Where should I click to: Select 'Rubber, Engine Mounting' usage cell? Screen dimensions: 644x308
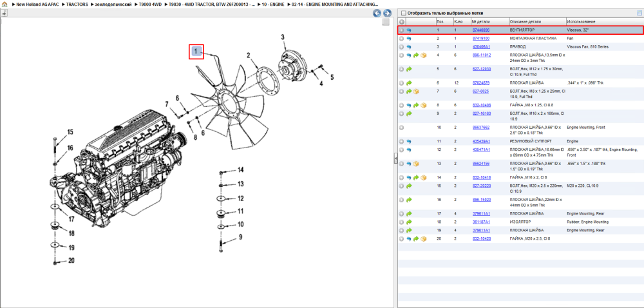point(588,222)
